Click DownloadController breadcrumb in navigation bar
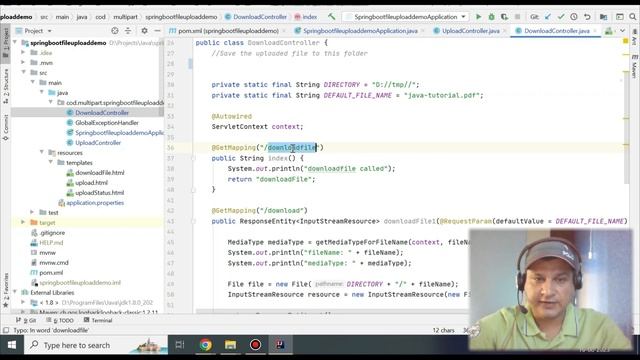The image size is (640, 360). coord(256,17)
